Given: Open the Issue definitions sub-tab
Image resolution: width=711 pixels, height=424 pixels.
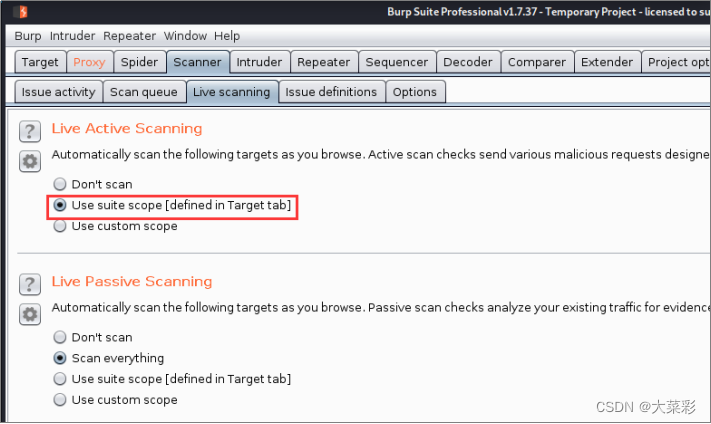Looking at the screenshot, I should click(x=331, y=92).
